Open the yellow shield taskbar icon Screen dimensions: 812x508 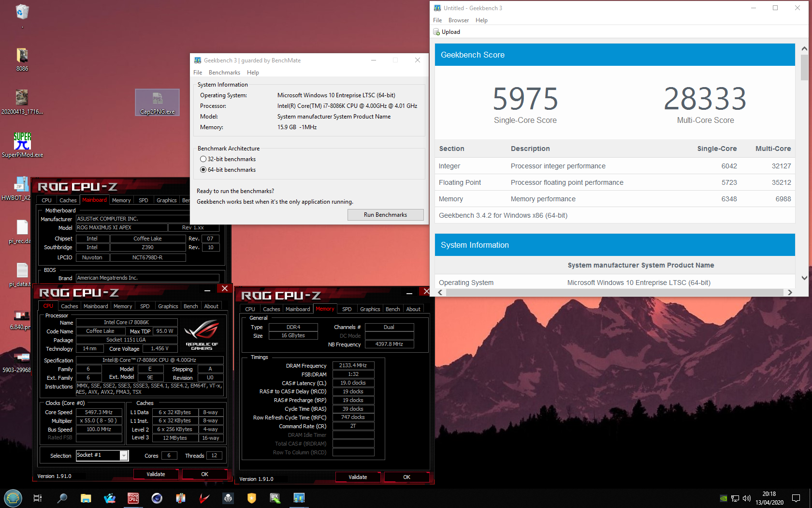tap(251, 498)
